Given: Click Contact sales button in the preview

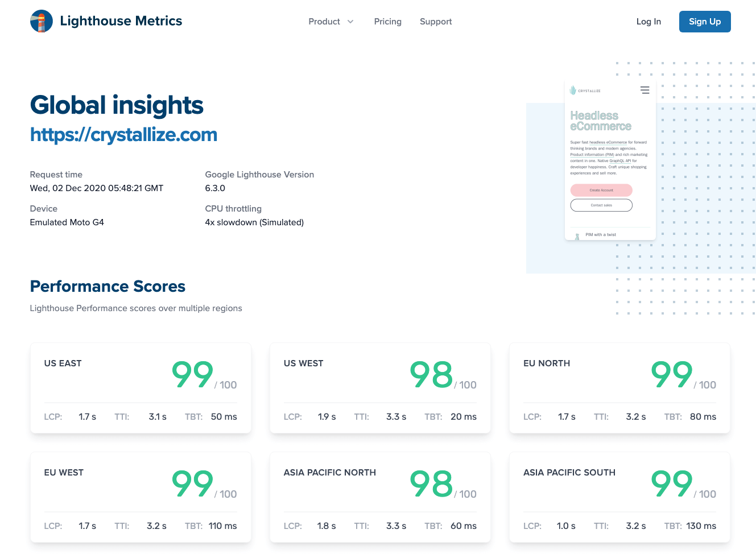Looking at the screenshot, I should click(x=601, y=205).
